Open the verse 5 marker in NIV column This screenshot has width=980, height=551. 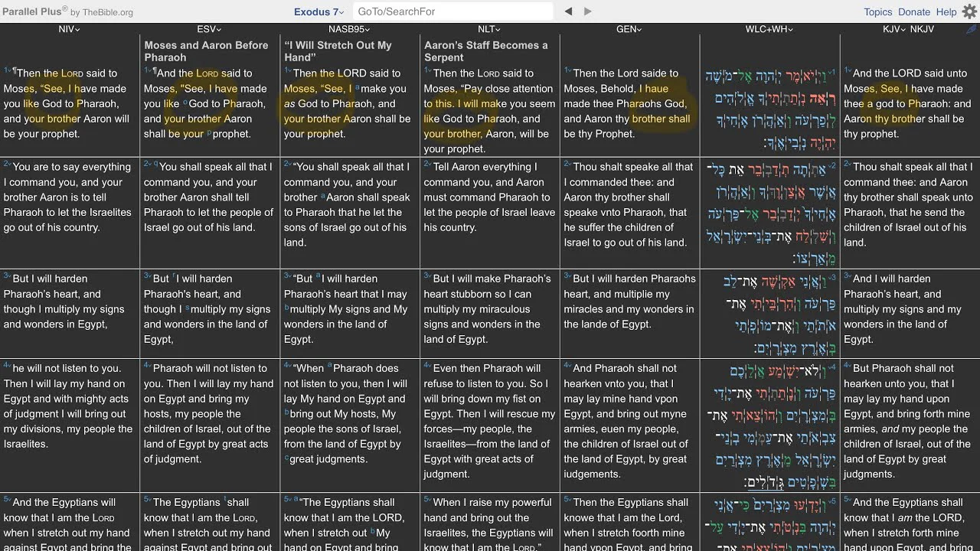(x=7, y=500)
